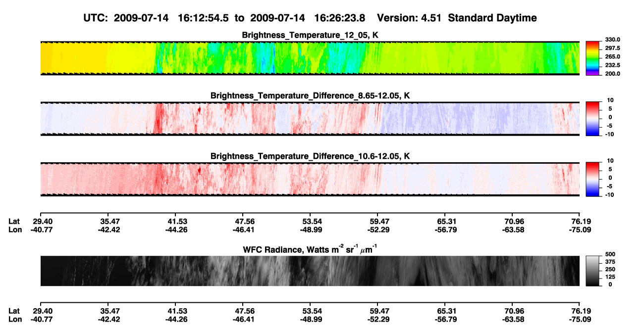Click the Brightness_Temperature_12_05 image strip
This screenshot has width=644, height=330.
310,58
